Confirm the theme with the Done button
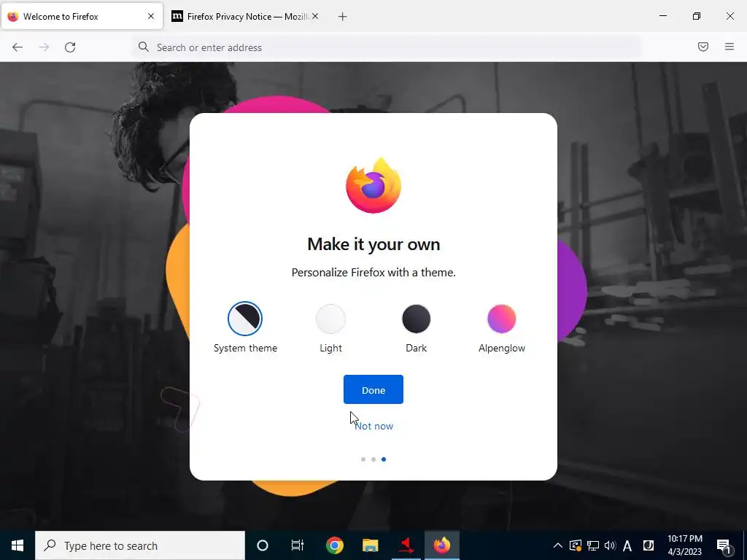 373,389
